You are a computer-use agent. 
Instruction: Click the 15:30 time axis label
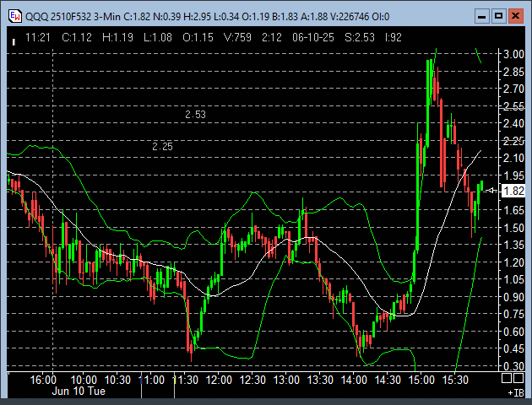[455, 380]
